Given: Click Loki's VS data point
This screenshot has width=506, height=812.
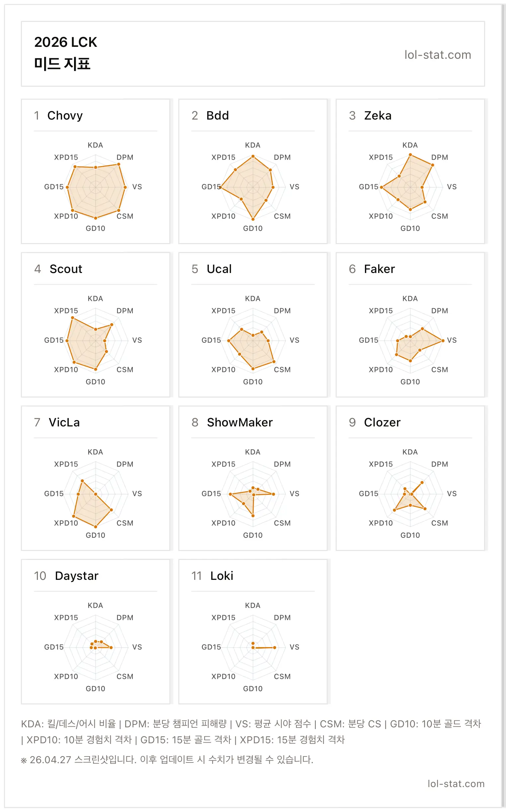Looking at the screenshot, I should (x=275, y=647).
